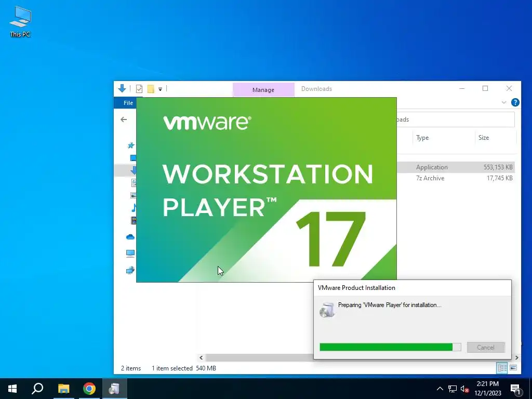Open notification center icon
The height and width of the screenshot is (399, 532).
pos(515,389)
